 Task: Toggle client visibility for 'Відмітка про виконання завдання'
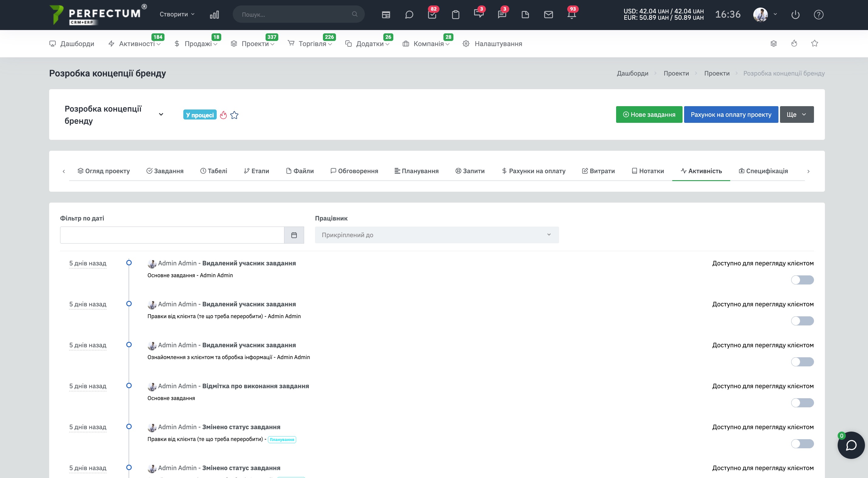click(x=802, y=403)
